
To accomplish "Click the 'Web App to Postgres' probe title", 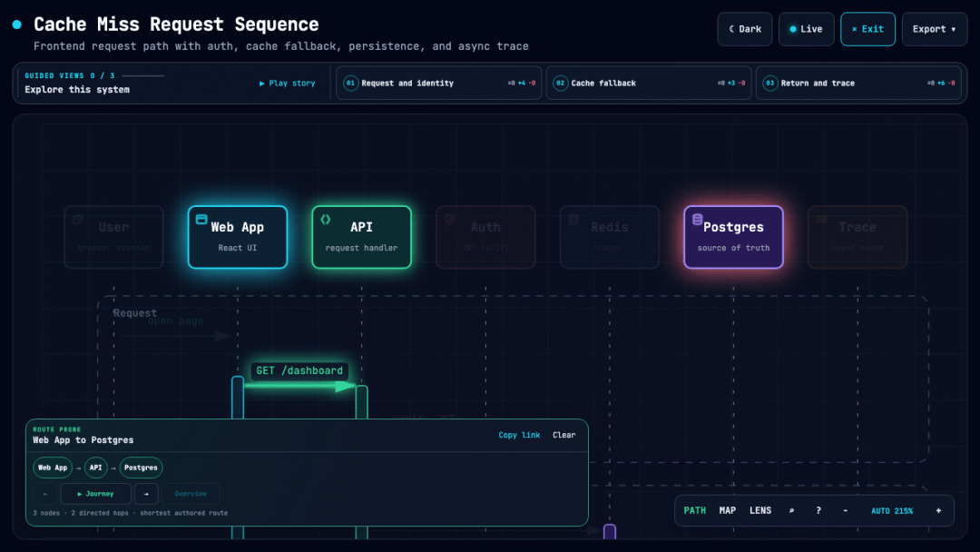I will coord(83,440).
